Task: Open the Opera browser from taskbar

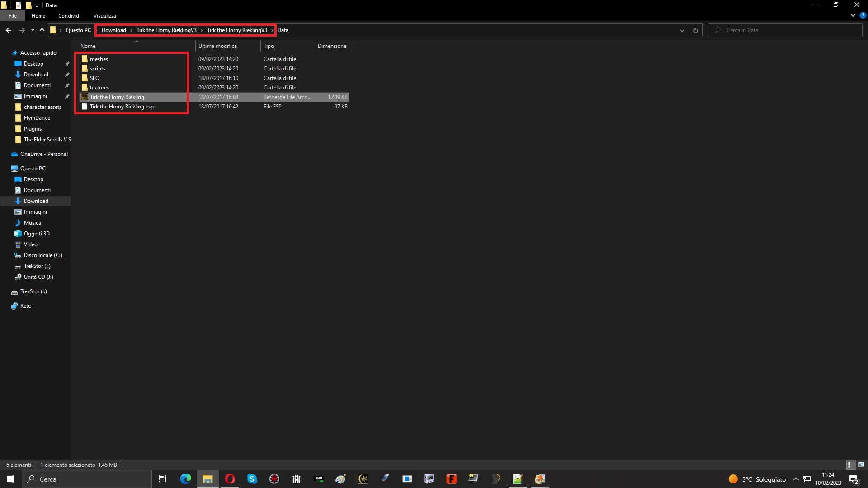Action: (x=230, y=479)
